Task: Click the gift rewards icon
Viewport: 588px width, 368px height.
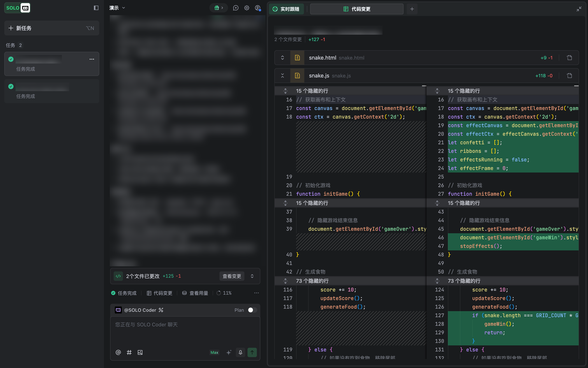Action: point(217,8)
